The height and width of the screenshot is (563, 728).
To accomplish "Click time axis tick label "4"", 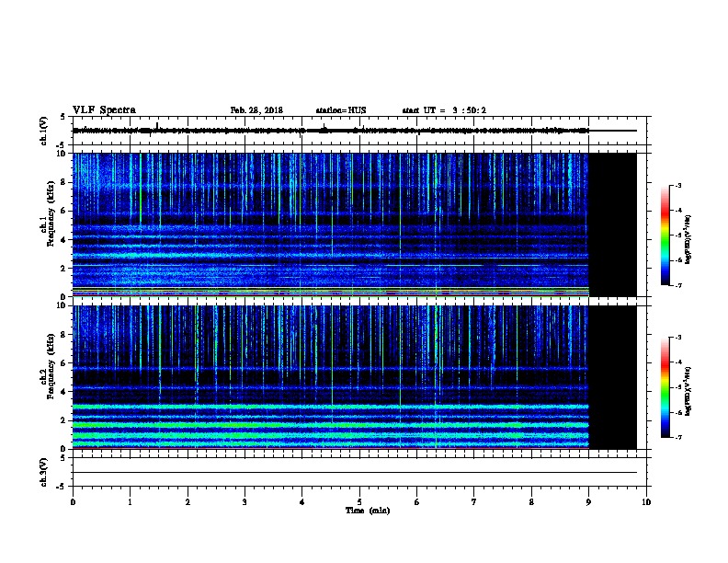I will pos(301,502).
